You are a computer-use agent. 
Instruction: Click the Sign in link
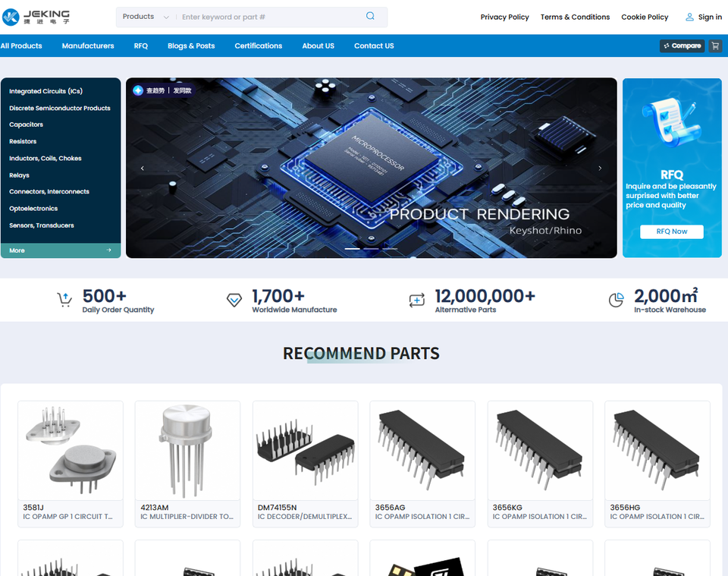click(710, 17)
